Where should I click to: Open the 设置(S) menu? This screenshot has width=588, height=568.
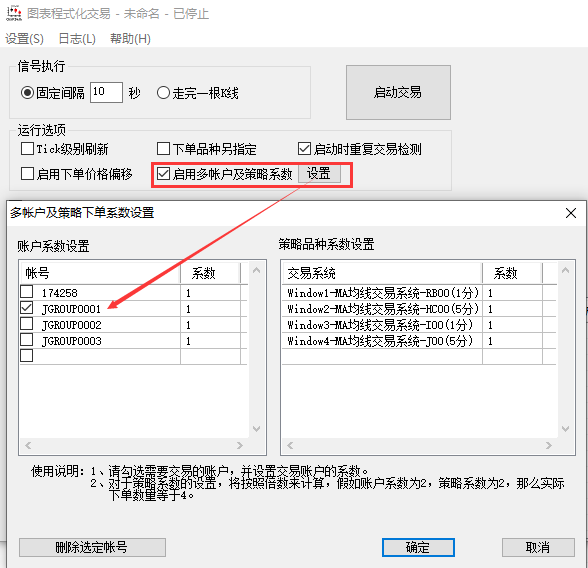(x=24, y=39)
